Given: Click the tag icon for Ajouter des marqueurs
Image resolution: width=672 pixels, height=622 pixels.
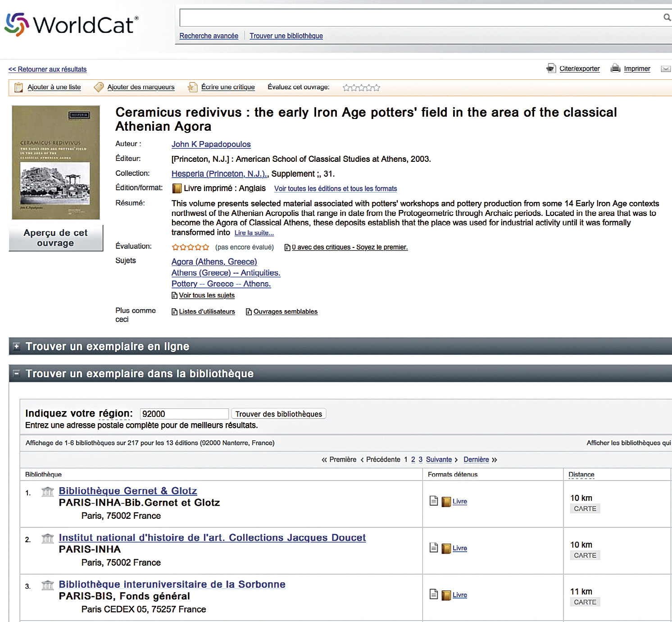Looking at the screenshot, I should click(x=98, y=87).
